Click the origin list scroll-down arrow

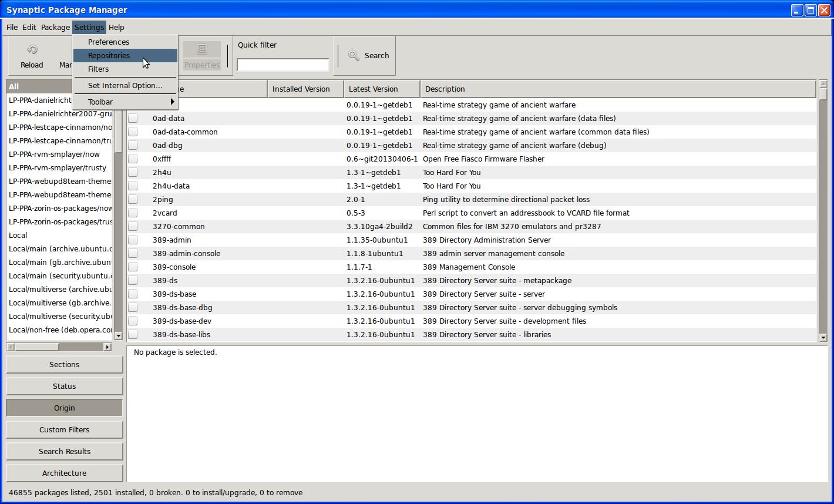[118, 336]
